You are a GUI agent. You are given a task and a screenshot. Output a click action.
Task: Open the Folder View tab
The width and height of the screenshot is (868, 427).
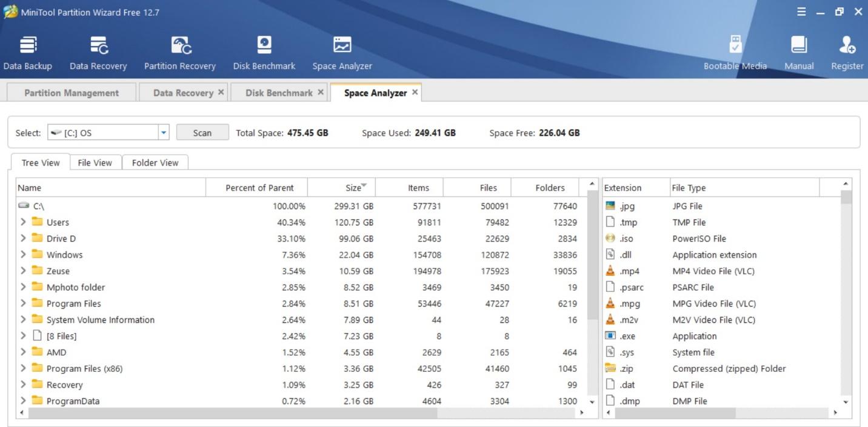click(155, 162)
